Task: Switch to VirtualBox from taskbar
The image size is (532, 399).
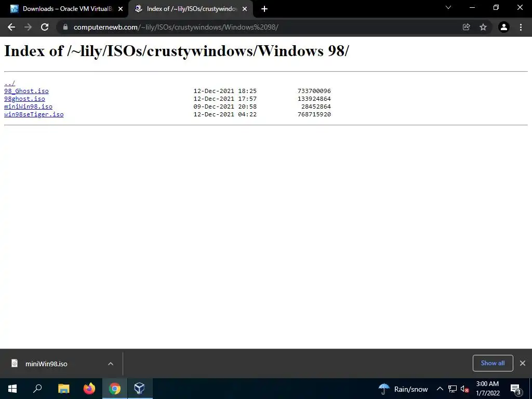Action: (140, 389)
